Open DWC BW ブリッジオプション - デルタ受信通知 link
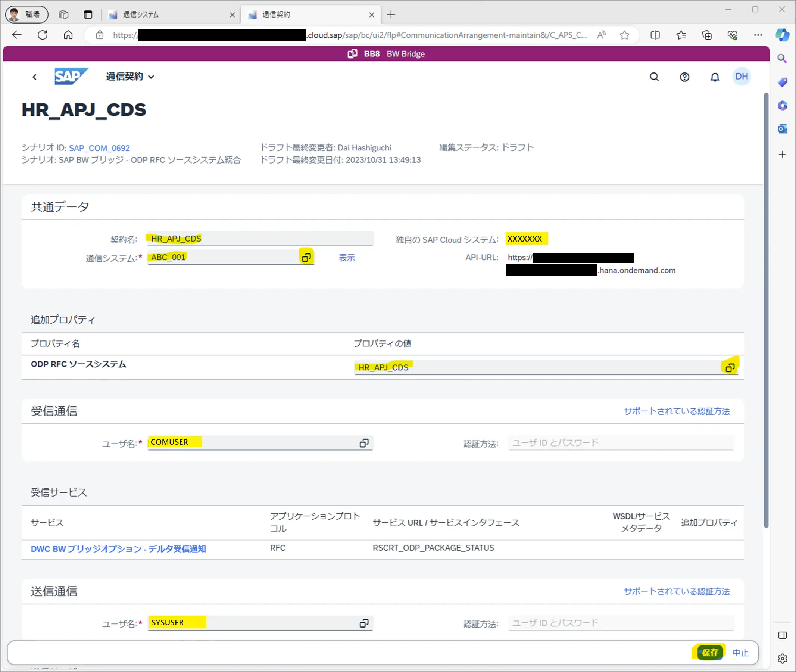This screenshot has height=672, width=796. [118, 548]
